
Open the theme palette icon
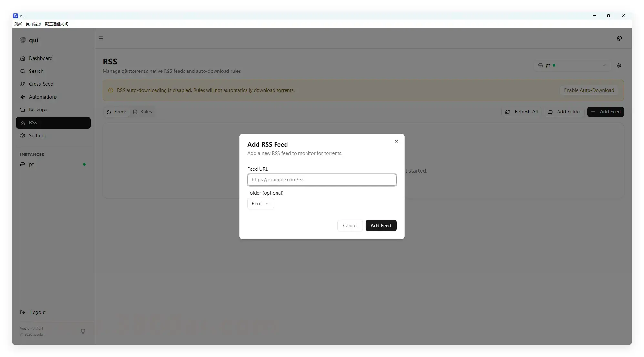619,38
